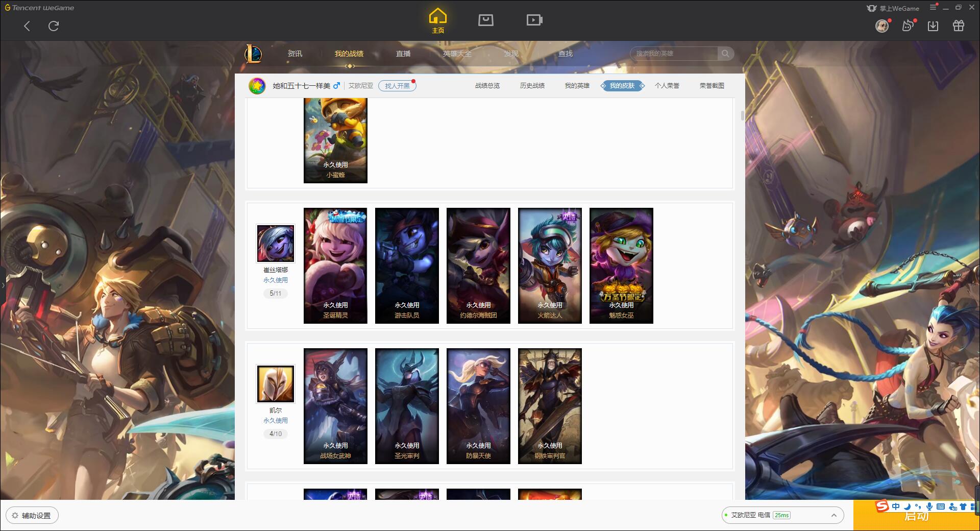Switch to the 查找 tab
This screenshot has height=531, width=980.
pyautogui.click(x=566, y=54)
